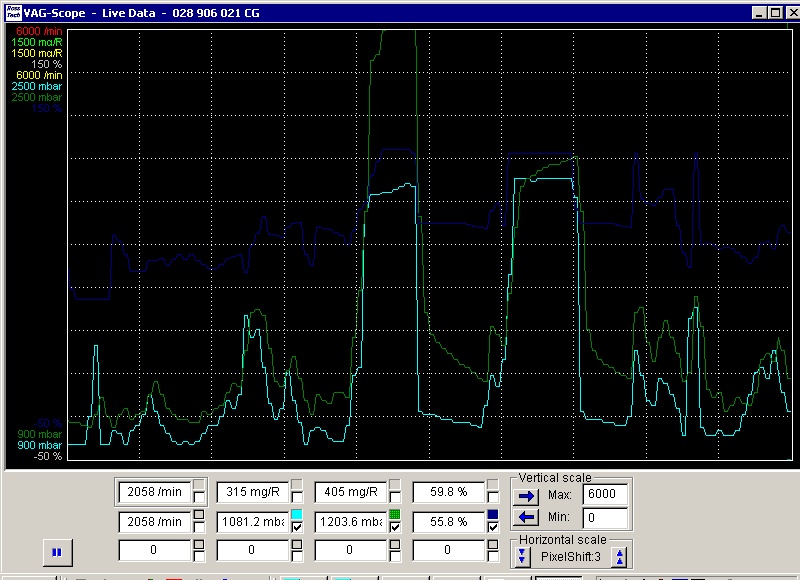Click the left arrow in Vertical scale
This screenshot has height=580, width=800.
[x=527, y=517]
